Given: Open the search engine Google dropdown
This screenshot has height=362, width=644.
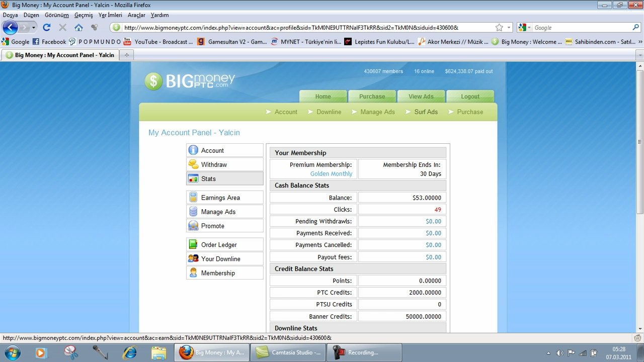Looking at the screenshot, I should point(525,28).
